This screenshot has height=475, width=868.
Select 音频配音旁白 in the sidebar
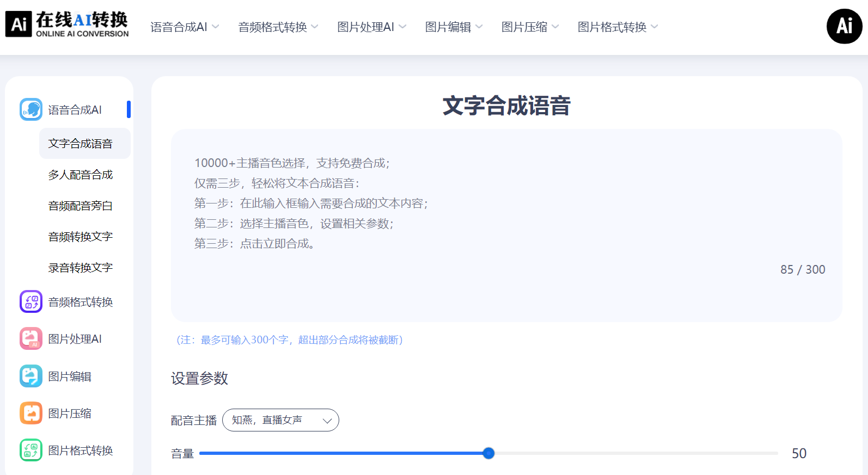[x=81, y=206]
